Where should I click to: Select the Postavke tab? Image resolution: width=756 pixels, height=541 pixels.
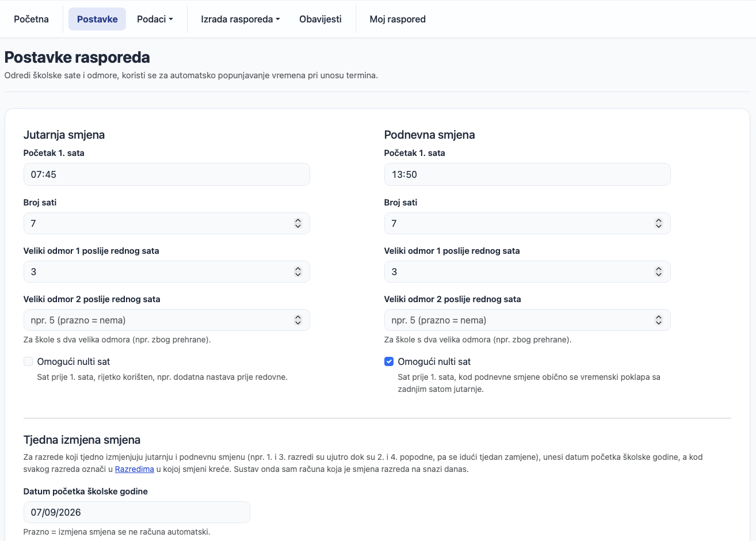(97, 19)
